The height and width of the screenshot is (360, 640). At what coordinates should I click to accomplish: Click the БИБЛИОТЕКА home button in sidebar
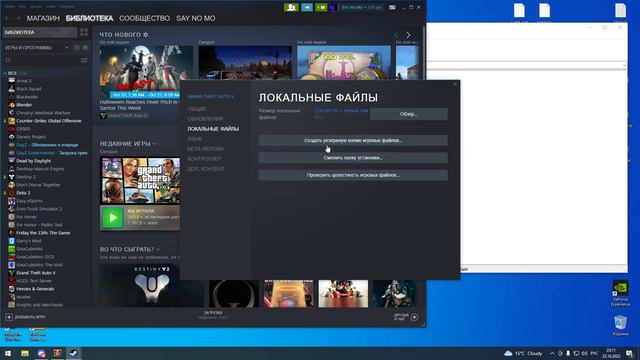(40, 32)
